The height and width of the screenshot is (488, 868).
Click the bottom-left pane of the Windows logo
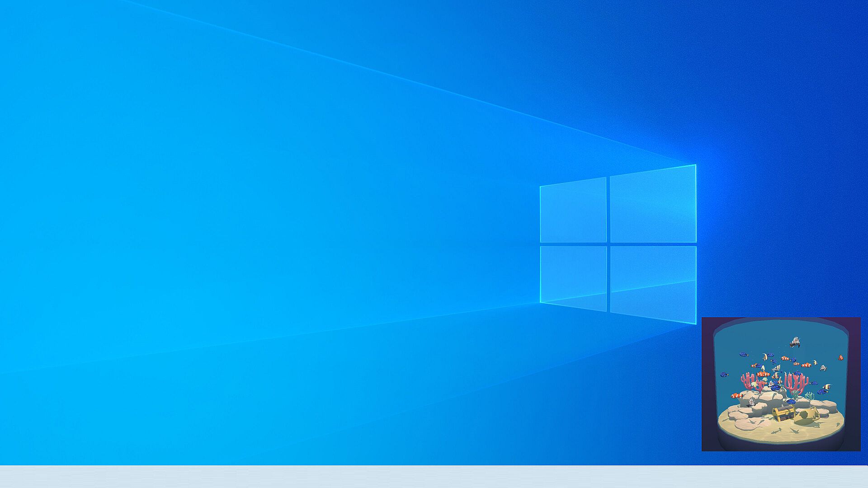[x=573, y=277]
